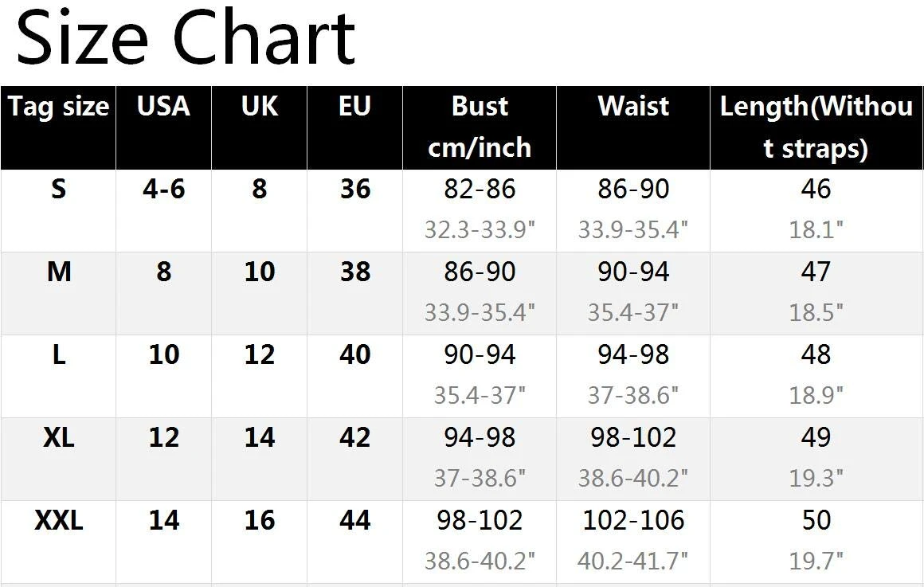Click the "Size Chart" title text
This screenshot has height=587, width=924.
click(185, 38)
